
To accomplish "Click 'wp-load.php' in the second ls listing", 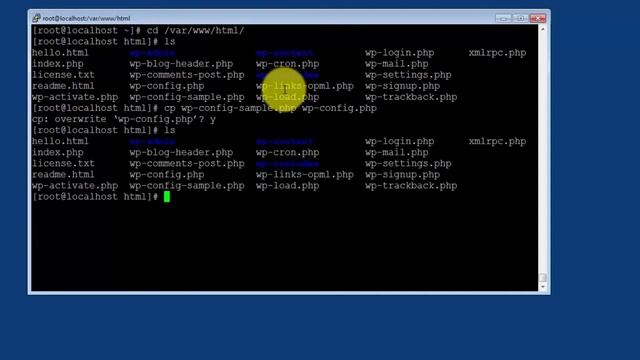I will tap(288, 186).
